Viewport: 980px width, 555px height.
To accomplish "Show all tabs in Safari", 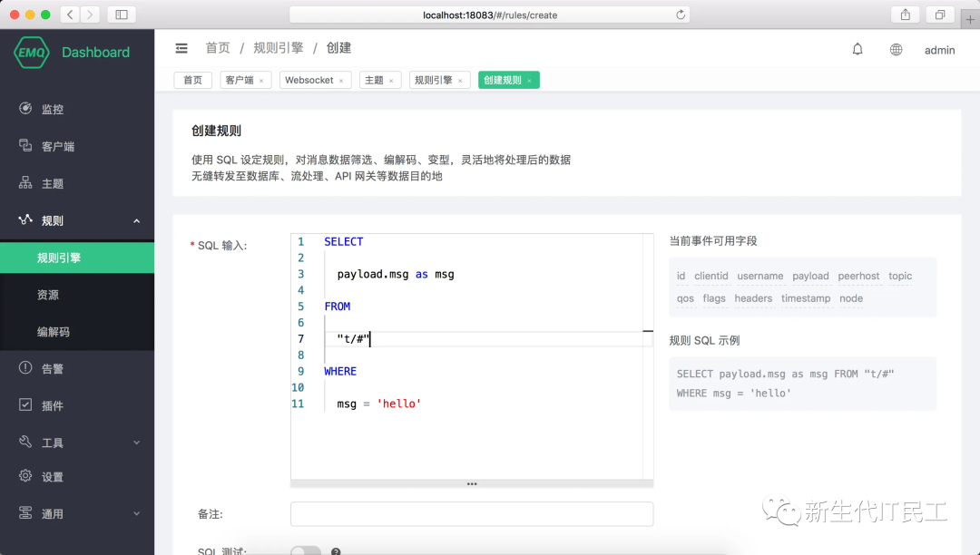I will [939, 15].
